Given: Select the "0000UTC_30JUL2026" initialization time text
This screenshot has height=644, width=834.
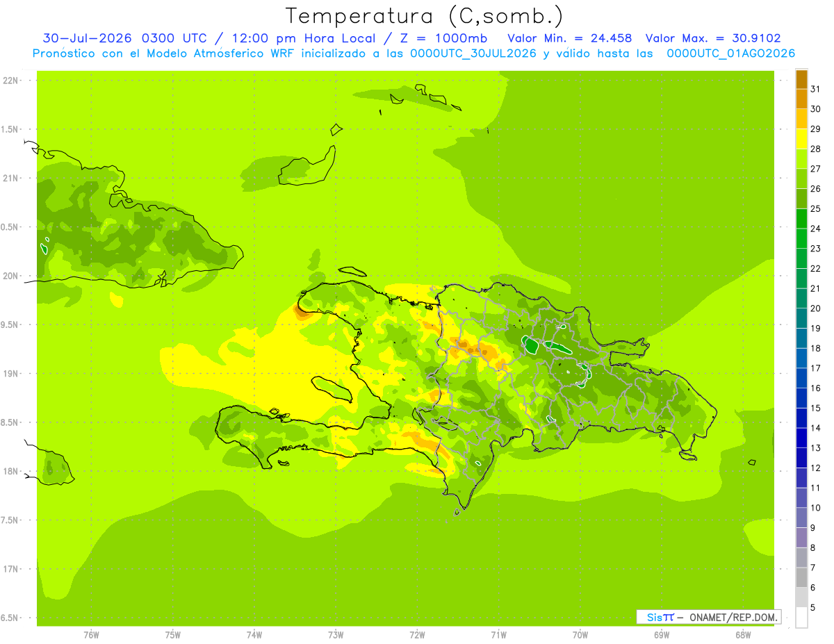Looking at the screenshot, I should click(473, 53).
